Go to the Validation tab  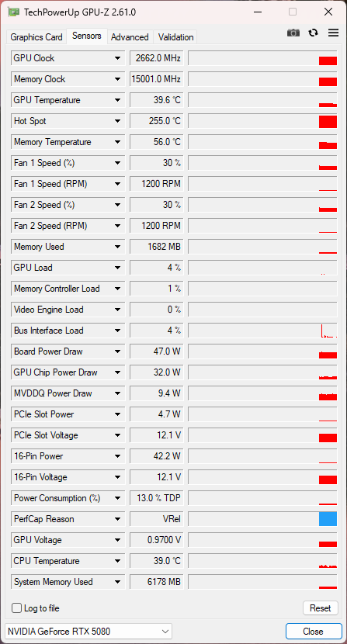175,37
